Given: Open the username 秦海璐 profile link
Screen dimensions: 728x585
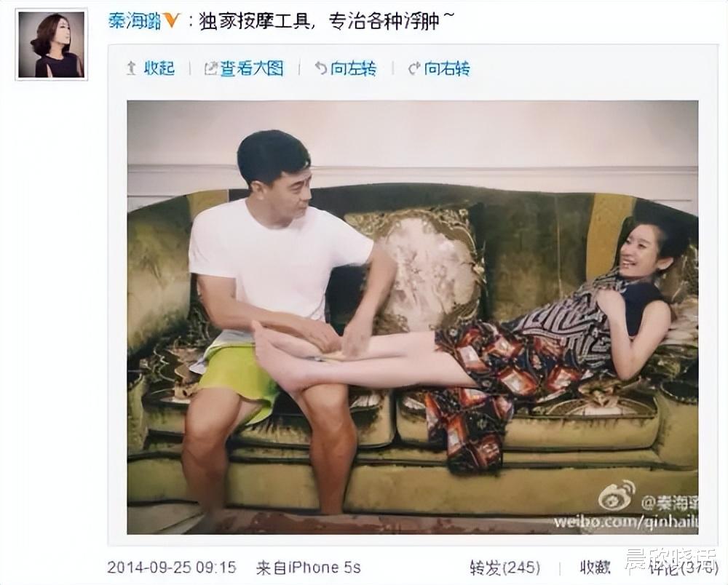Looking at the screenshot, I should coord(135,20).
